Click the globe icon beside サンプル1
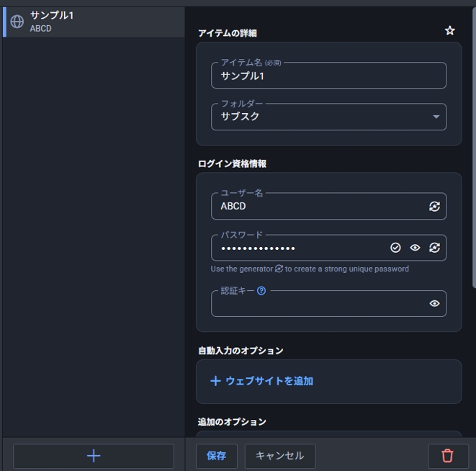Screen dimensions: 476x471 (17, 22)
